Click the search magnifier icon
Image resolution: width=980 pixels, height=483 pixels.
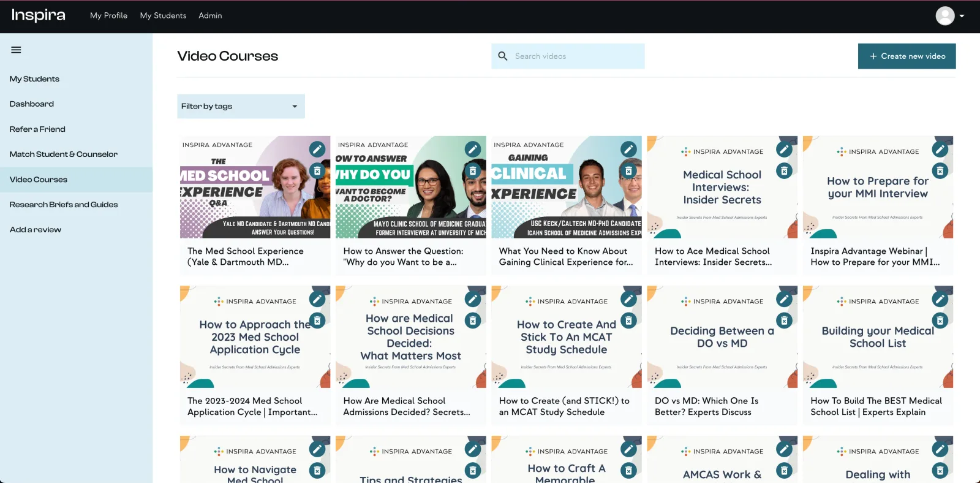pyautogui.click(x=503, y=56)
